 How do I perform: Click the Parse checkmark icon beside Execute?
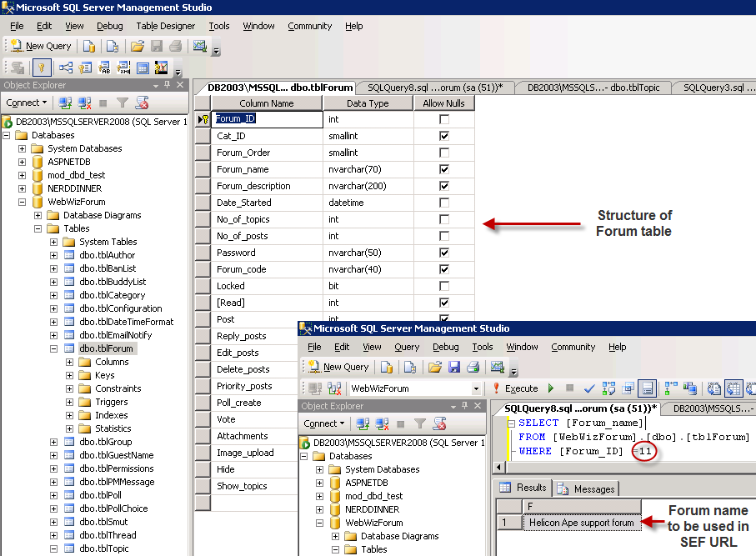[x=589, y=388]
